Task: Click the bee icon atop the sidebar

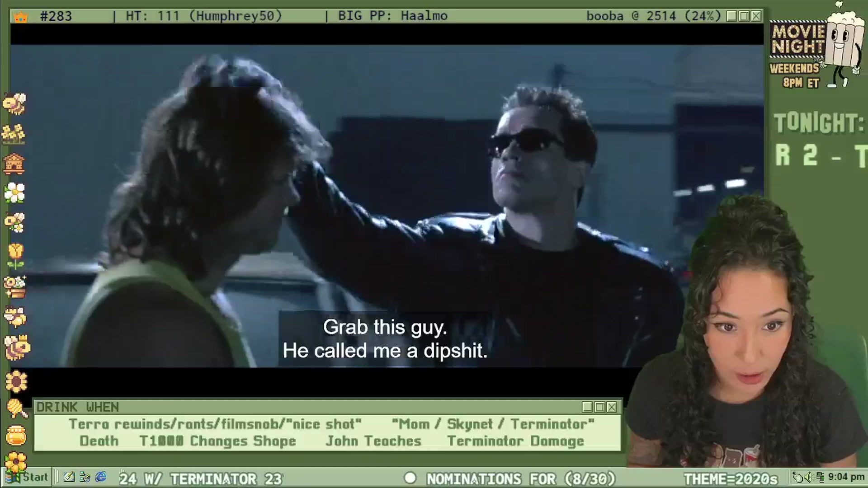Action: (x=14, y=103)
